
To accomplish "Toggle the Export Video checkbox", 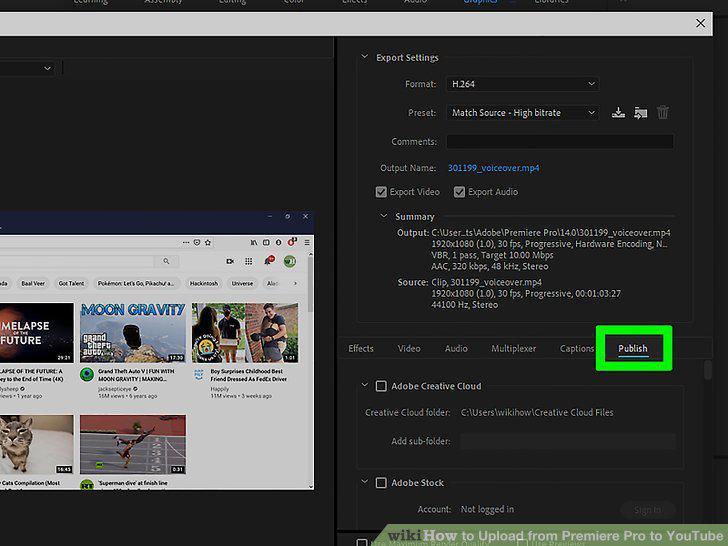I will [x=381, y=192].
